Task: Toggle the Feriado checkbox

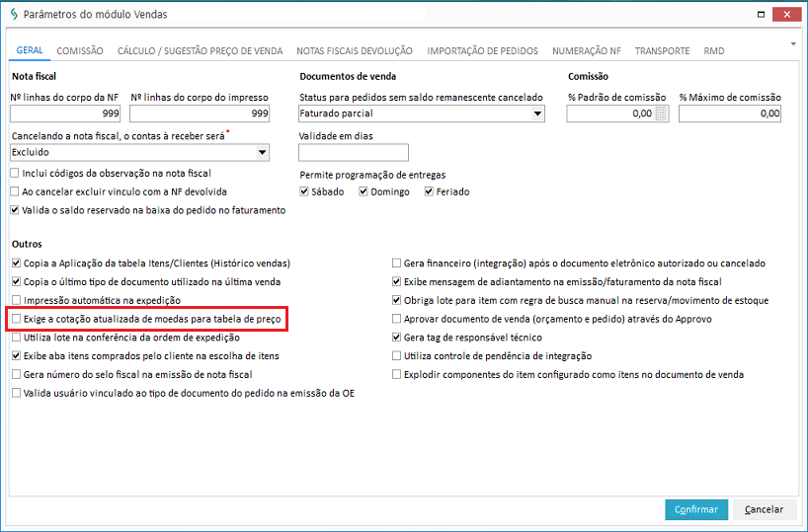Action: [x=430, y=191]
